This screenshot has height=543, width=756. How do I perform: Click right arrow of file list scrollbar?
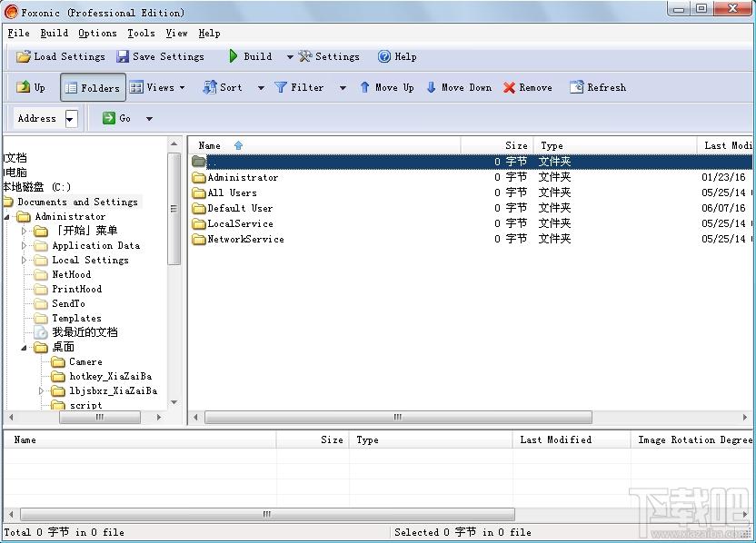point(745,418)
